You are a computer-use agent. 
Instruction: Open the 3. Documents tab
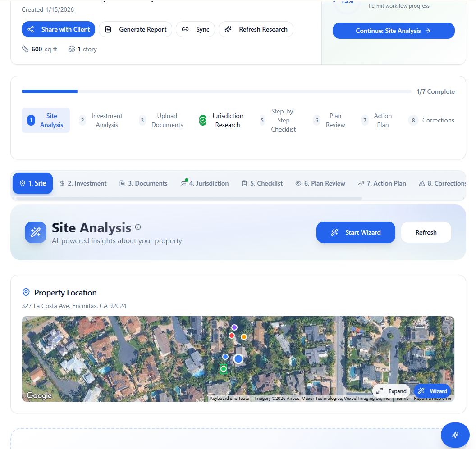143,183
